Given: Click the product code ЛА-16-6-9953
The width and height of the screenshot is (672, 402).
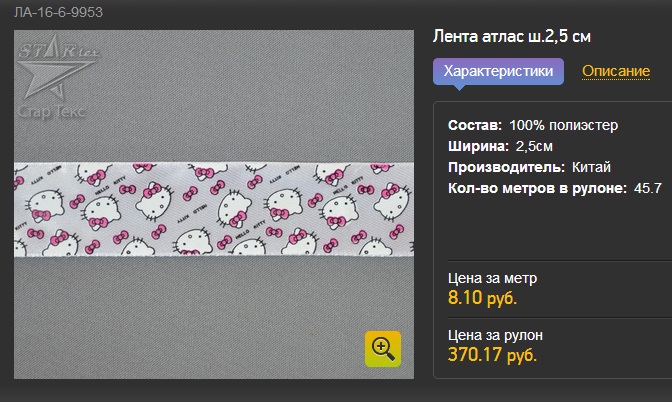Looking at the screenshot, I should point(58,12).
